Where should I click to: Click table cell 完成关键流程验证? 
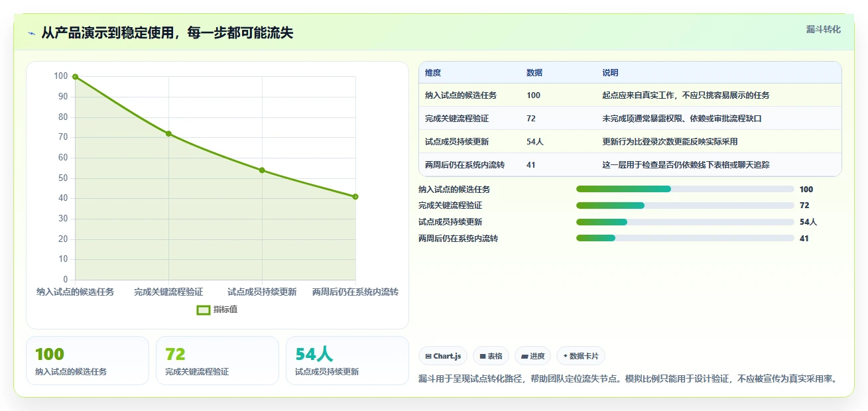click(x=457, y=119)
